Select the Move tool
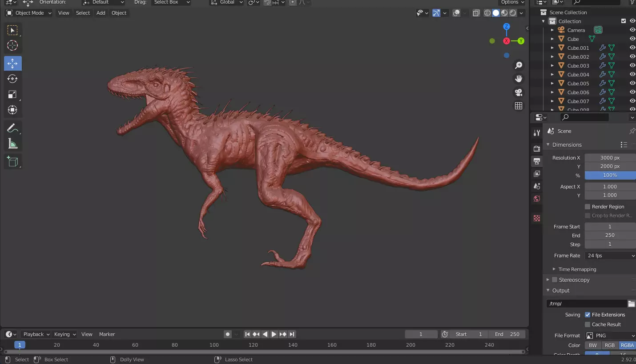The image size is (636, 364). pyautogui.click(x=12, y=63)
